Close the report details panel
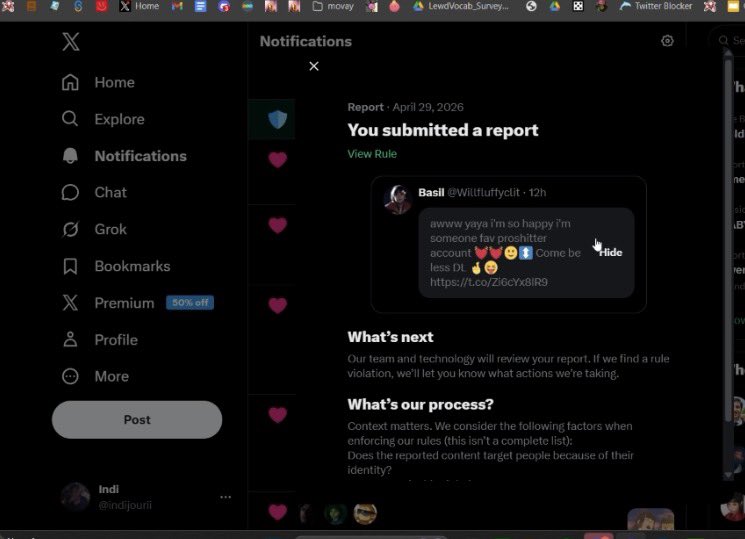The height and width of the screenshot is (539, 745). [x=314, y=66]
